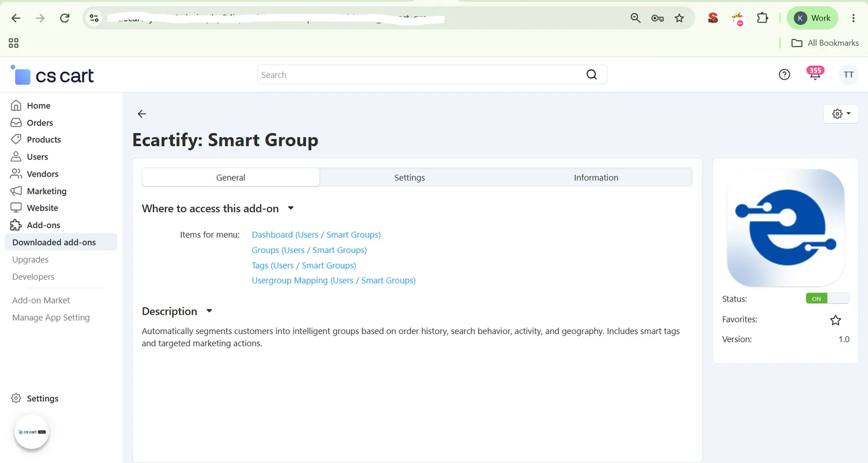Go to the Home sidebar icon
The width and height of the screenshot is (868, 463).
pyautogui.click(x=16, y=105)
